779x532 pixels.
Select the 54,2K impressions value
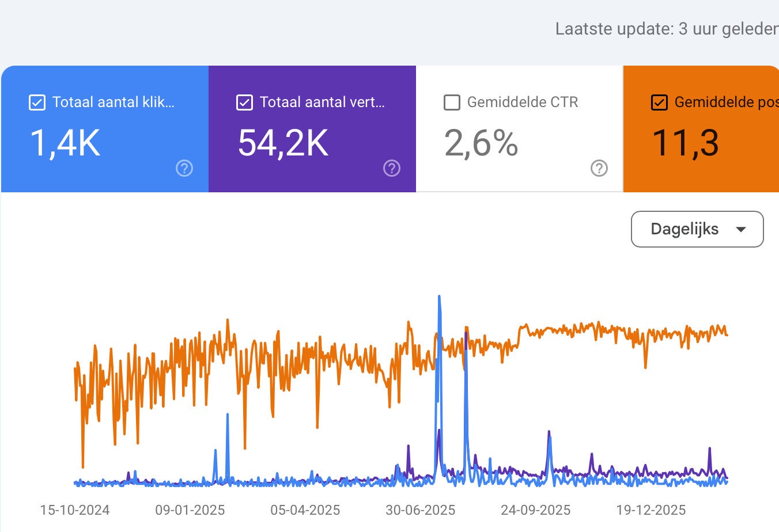[283, 143]
